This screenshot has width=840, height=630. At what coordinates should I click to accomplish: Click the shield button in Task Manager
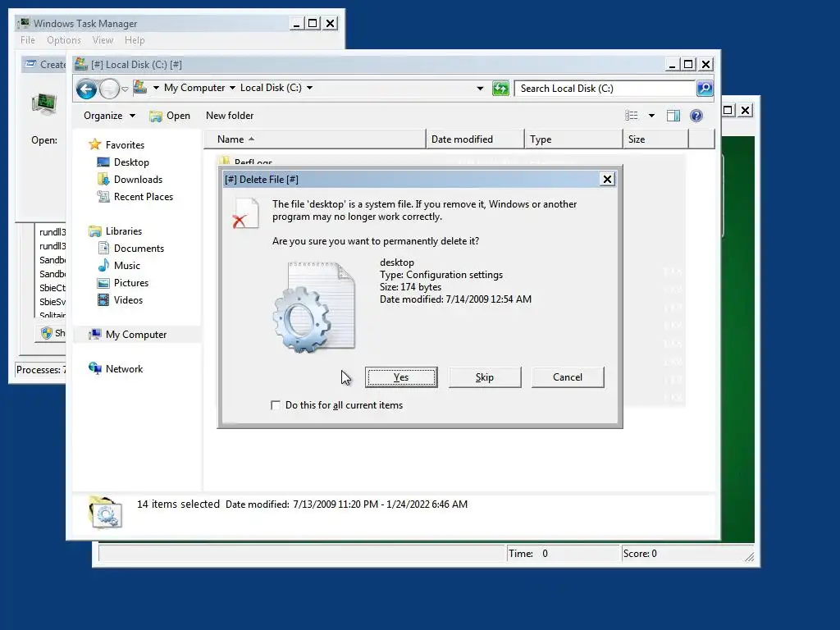click(x=50, y=333)
